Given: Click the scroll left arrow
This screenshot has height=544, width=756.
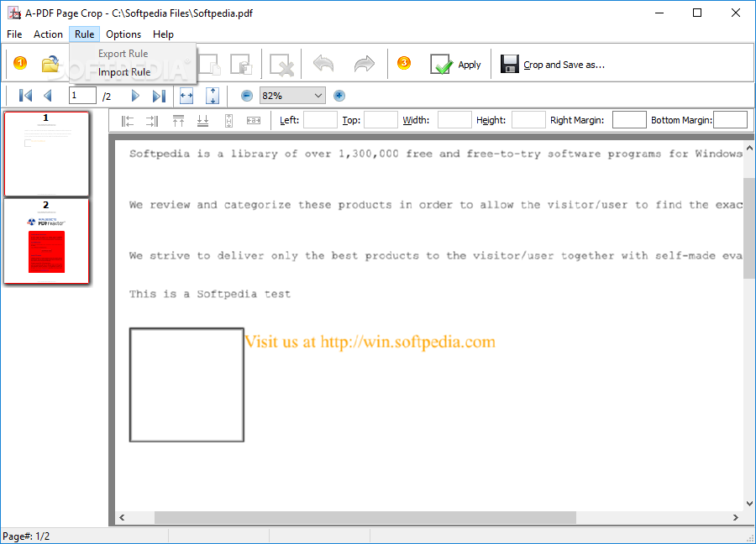Looking at the screenshot, I should click(x=122, y=517).
